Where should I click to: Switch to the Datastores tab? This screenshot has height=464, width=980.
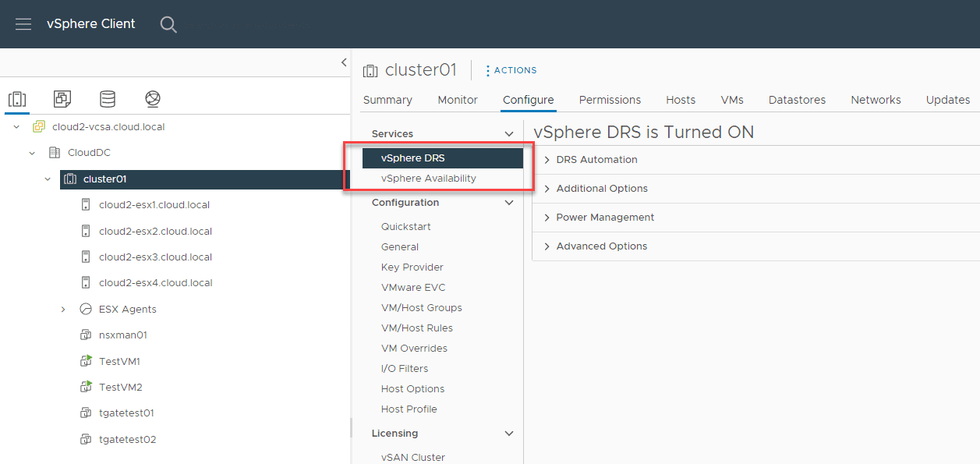(x=797, y=100)
